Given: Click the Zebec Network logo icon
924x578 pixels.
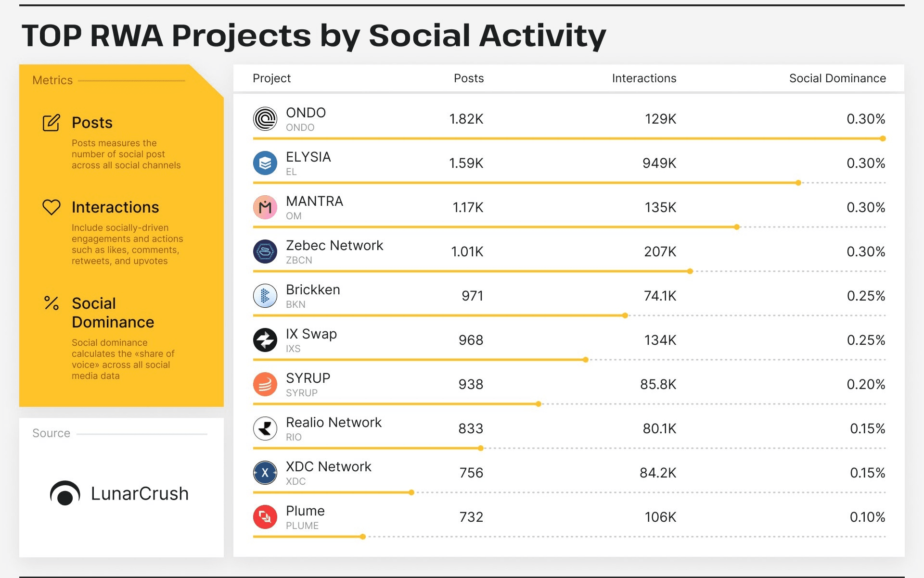Looking at the screenshot, I should (x=265, y=251).
